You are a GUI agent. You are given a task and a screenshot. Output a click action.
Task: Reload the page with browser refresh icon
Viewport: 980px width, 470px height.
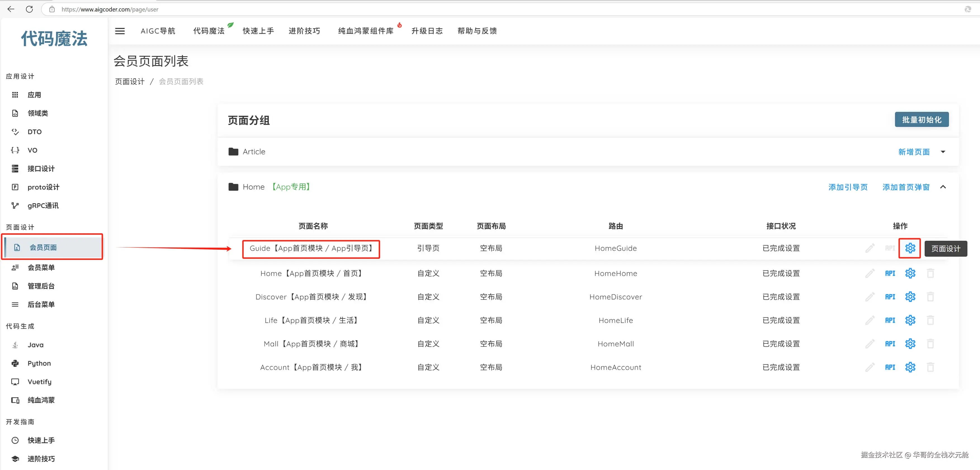click(29, 9)
